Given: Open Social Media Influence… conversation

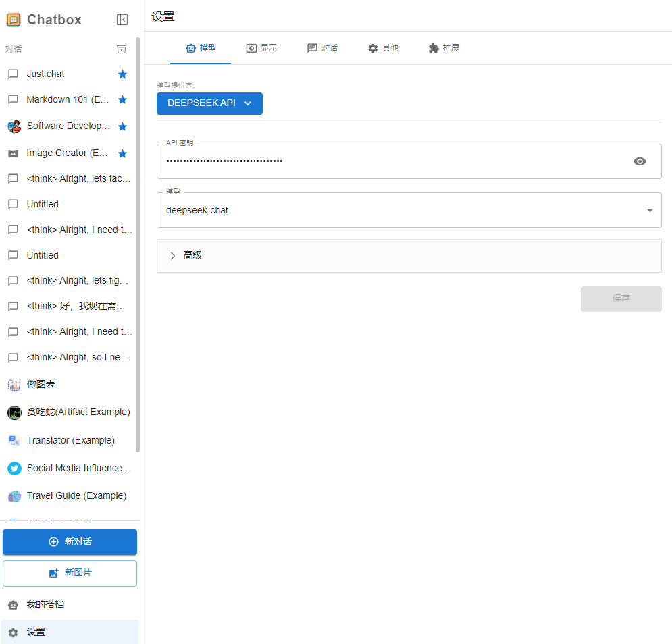Looking at the screenshot, I should [69, 468].
